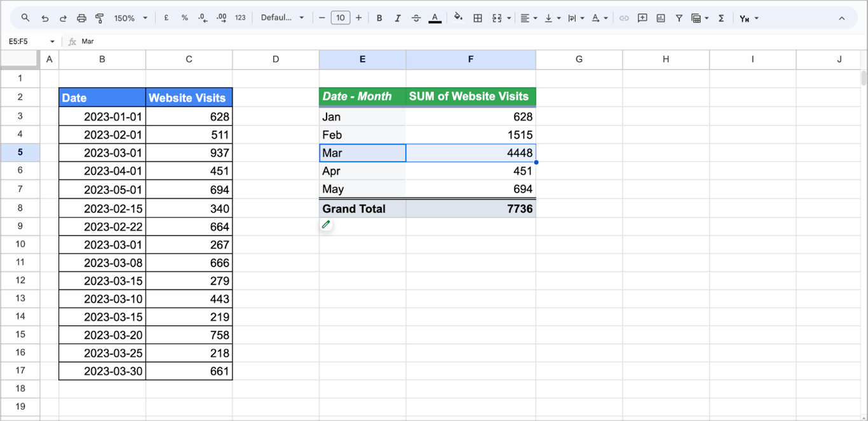Toggle bold formatting

pyautogui.click(x=379, y=18)
